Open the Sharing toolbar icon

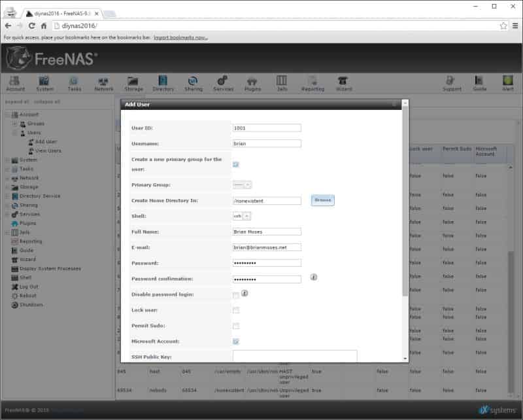193,84
